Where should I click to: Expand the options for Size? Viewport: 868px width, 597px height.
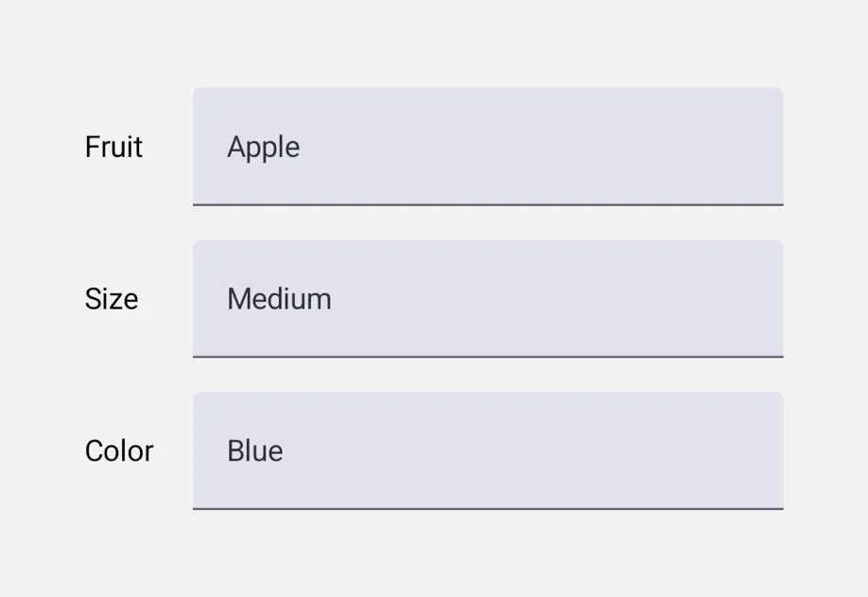(x=488, y=299)
